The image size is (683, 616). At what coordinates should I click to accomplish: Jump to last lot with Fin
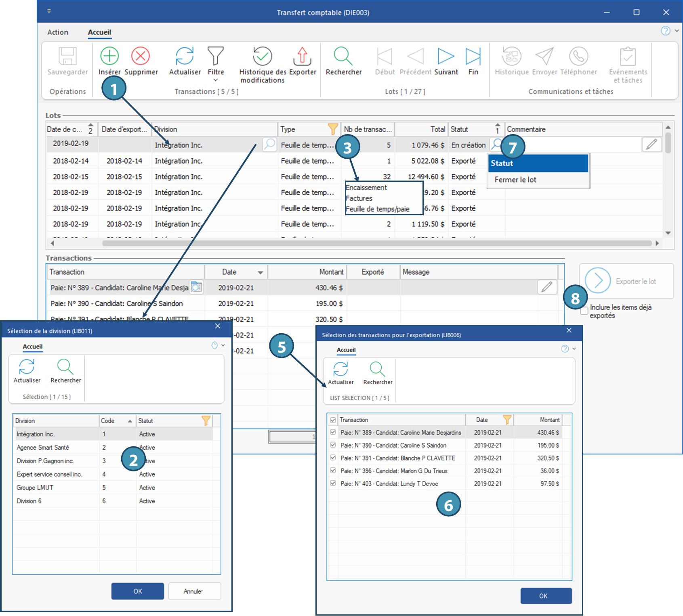pyautogui.click(x=473, y=56)
